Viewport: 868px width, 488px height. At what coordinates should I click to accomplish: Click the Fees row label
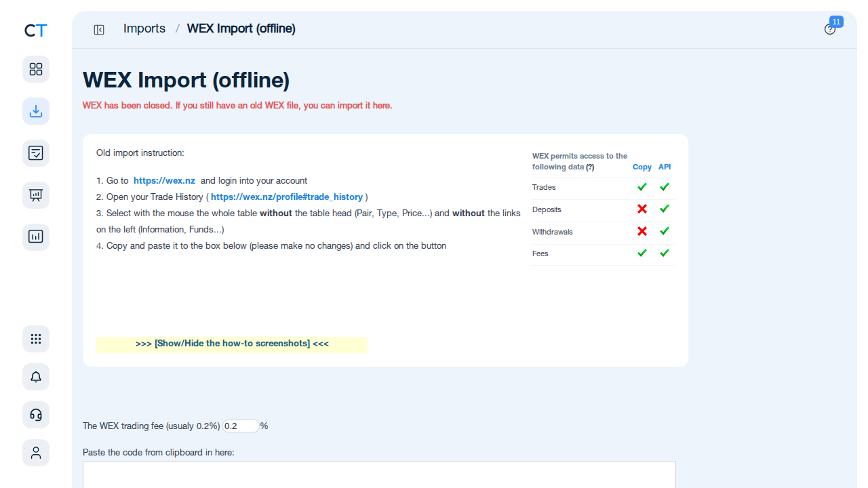click(x=540, y=253)
